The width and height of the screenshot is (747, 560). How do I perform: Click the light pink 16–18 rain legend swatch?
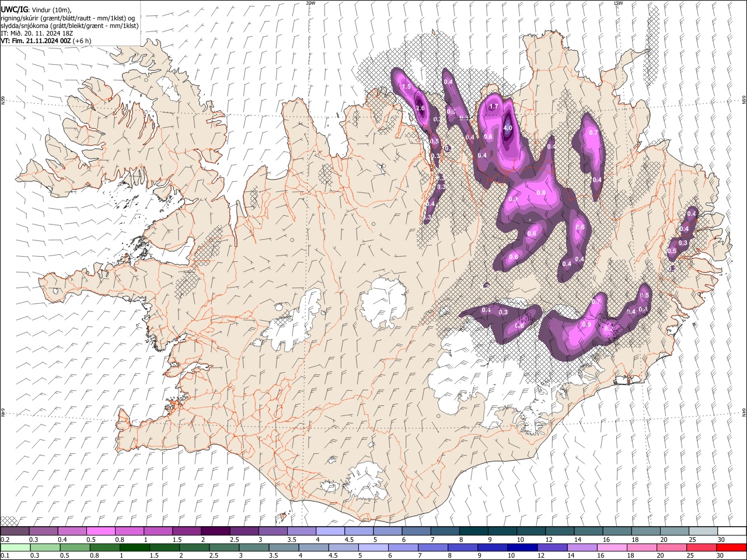coord(612,547)
